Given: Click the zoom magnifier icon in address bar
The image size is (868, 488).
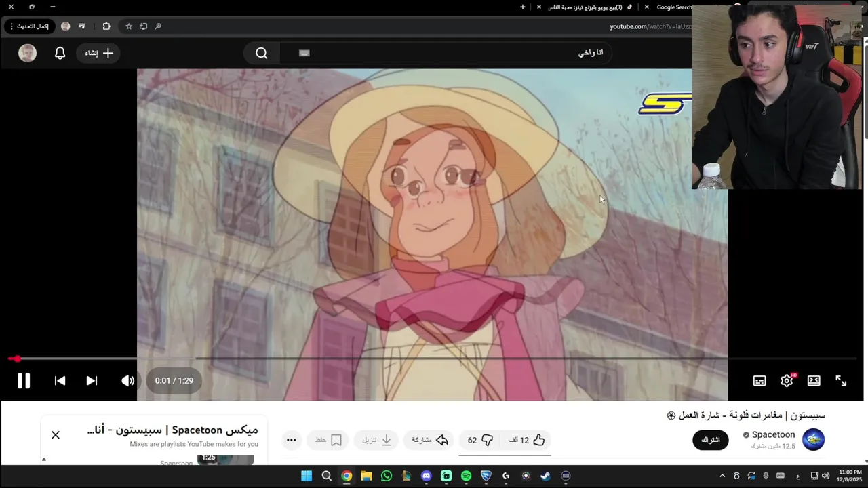Looking at the screenshot, I should [158, 26].
